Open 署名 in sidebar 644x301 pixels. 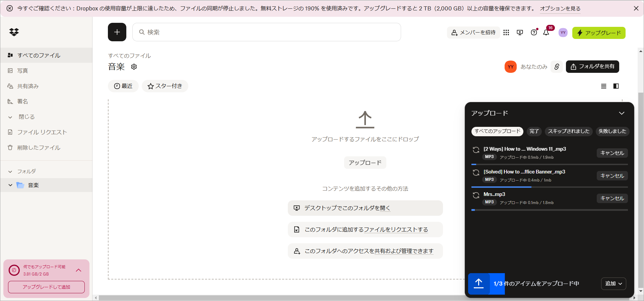[x=46, y=101]
